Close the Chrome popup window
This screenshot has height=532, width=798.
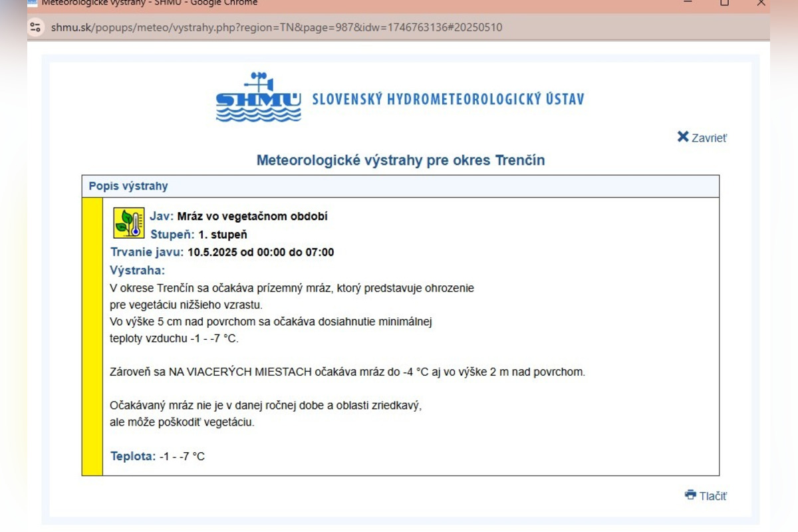pyautogui.click(x=761, y=3)
